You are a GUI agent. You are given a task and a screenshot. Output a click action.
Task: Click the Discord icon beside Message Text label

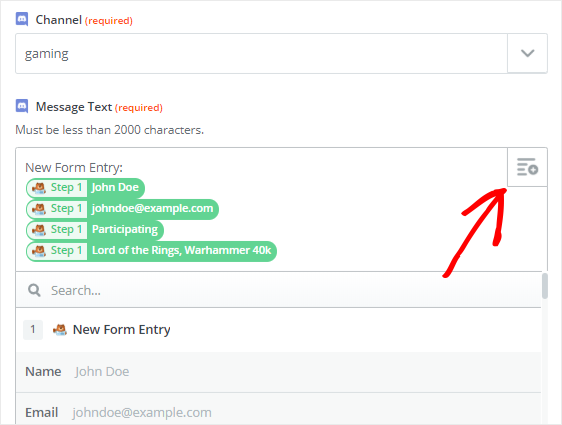[x=22, y=106]
